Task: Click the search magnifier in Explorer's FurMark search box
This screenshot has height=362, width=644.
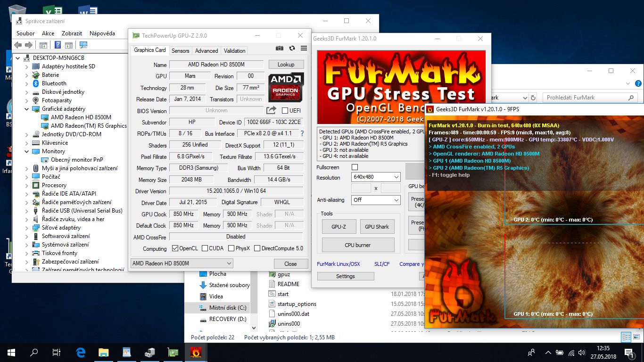Action: (631, 98)
